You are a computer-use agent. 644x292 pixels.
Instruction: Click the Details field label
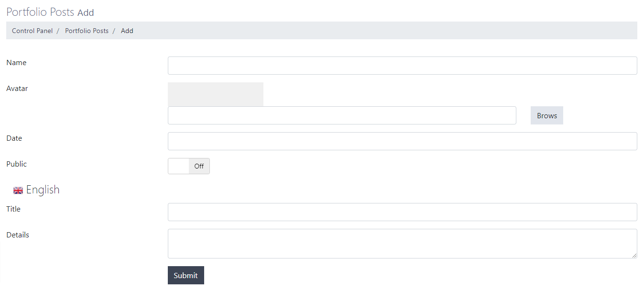coord(18,235)
